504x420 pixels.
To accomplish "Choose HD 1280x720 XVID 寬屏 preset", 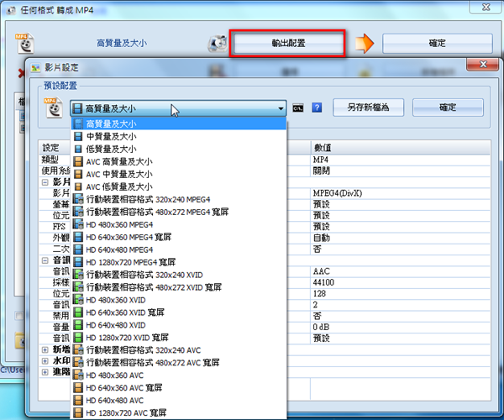I will [178, 338].
